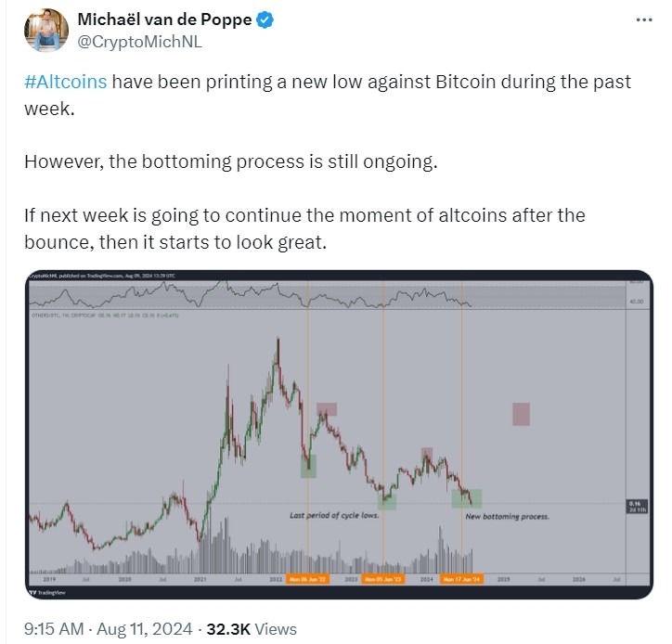Viewport: 672px width, 644px height.
Task: Open the #Altcoins hashtag link
Action: (x=66, y=82)
